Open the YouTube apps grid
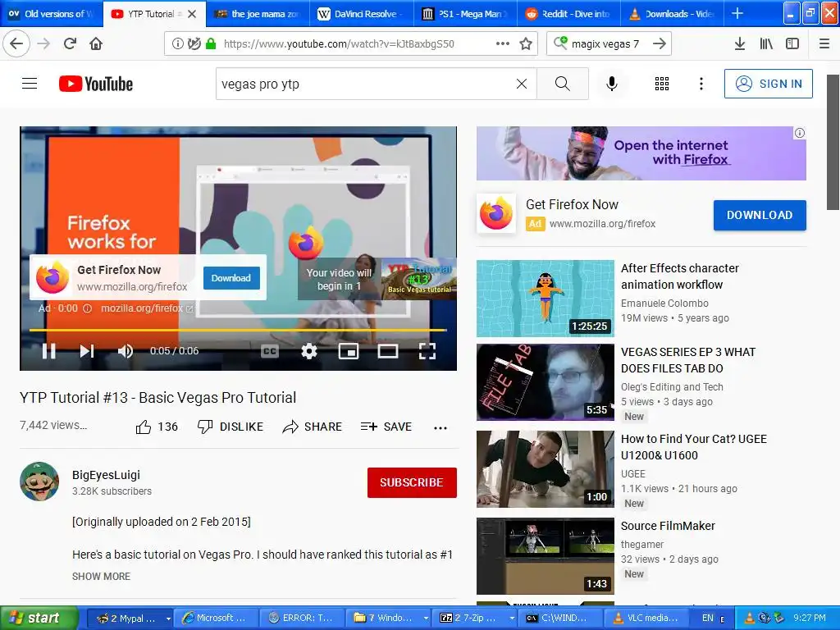The image size is (840, 630). pos(662,84)
